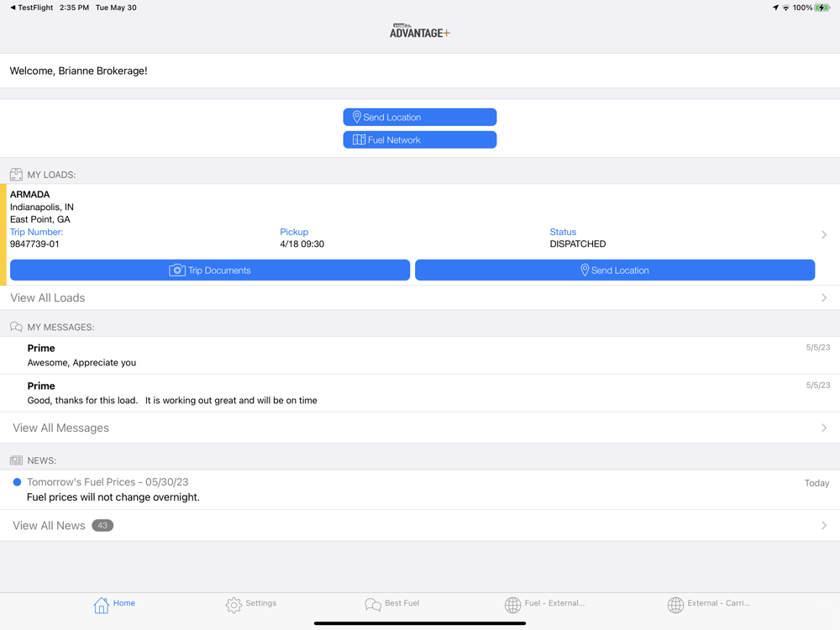Screen dimensions: 840x630
Task: Tap the My Messages chat icon
Action: tap(16, 327)
